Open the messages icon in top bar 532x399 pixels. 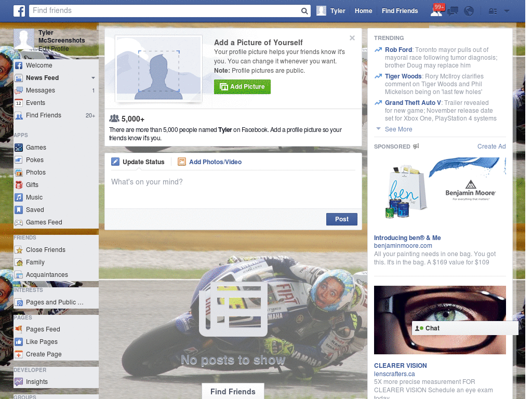[453, 11]
